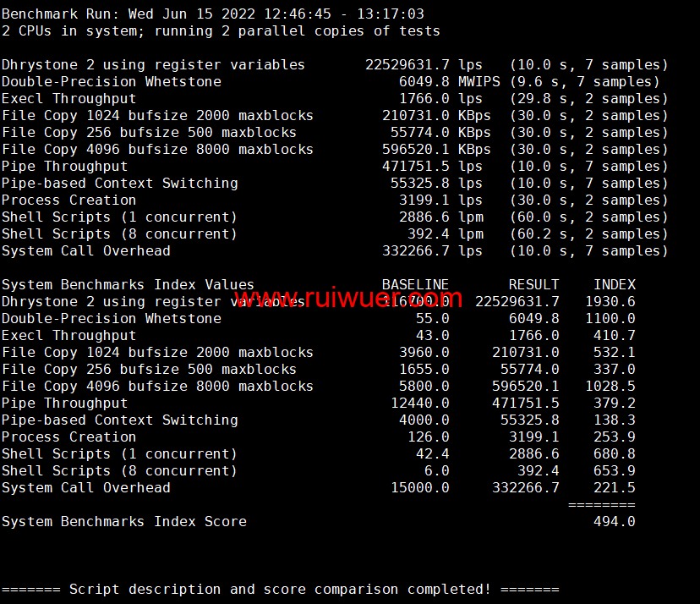700x604 pixels.
Task: Click the RESULT column header
Action: [533, 285]
